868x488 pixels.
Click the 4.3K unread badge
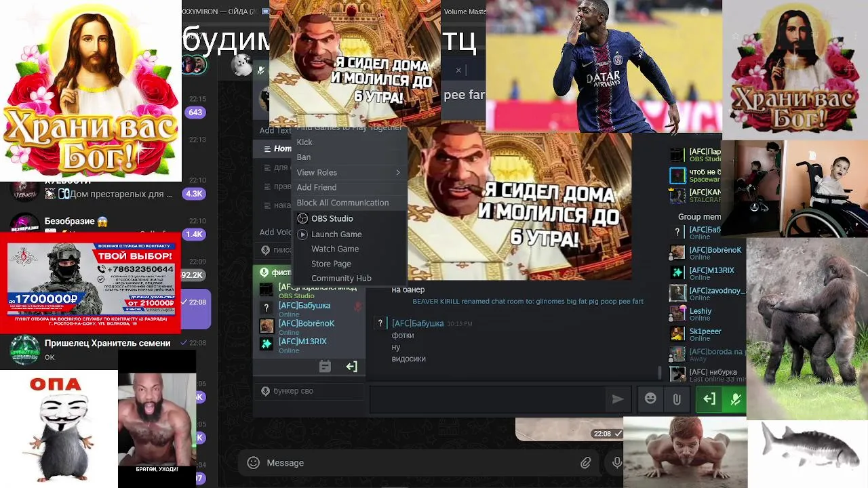(x=194, y=194)
